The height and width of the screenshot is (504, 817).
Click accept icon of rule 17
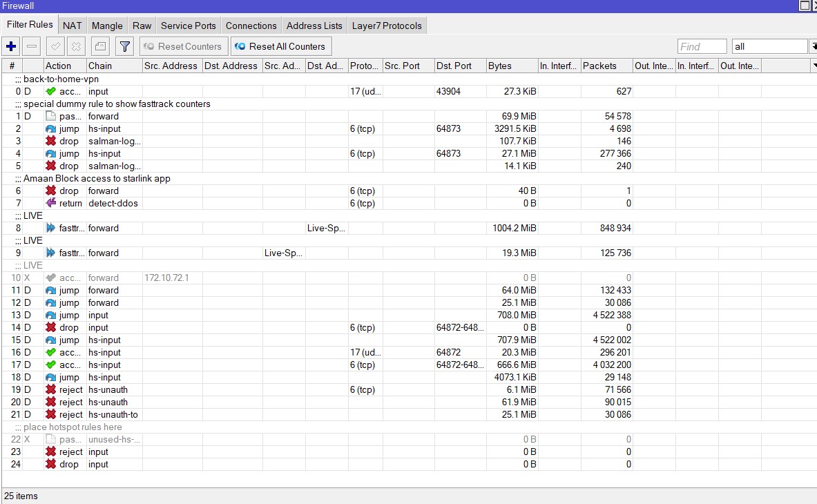click(x=50, y=365)
